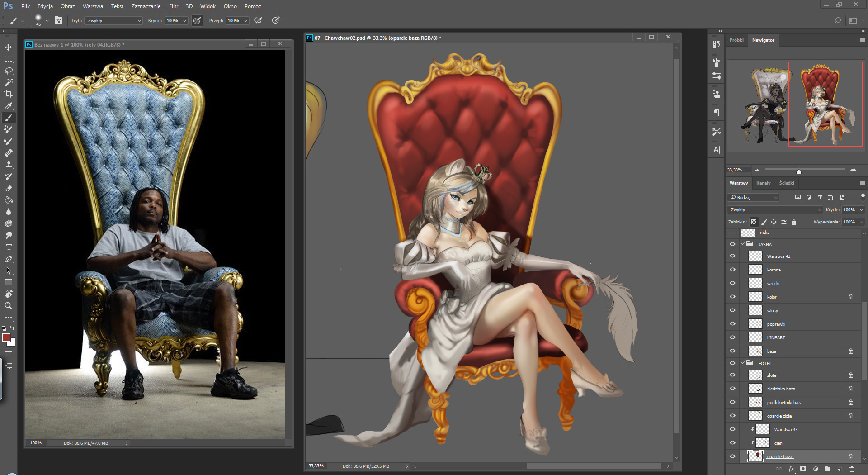Open the brush Tryb mode dropdown

click(113, 21)
